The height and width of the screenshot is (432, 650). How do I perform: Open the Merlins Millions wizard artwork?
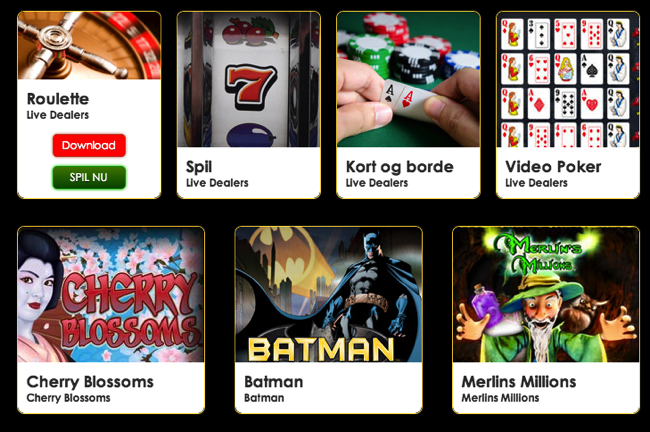tap(546, 295)
